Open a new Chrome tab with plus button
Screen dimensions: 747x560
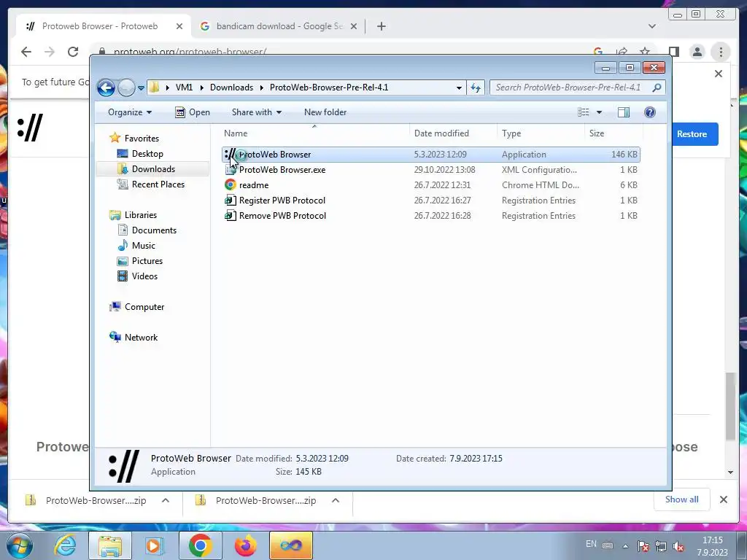coord(381,26)
